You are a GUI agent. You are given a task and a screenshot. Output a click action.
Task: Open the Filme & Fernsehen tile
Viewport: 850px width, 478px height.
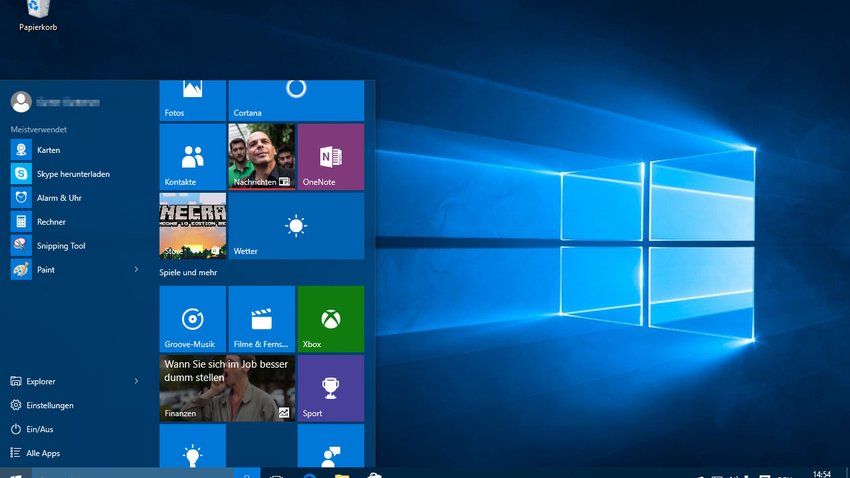(262, 319)
